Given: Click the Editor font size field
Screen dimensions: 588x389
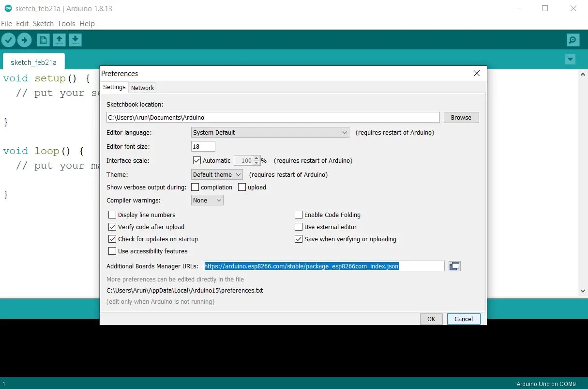Looking at the screenshot, I should 203,146.
